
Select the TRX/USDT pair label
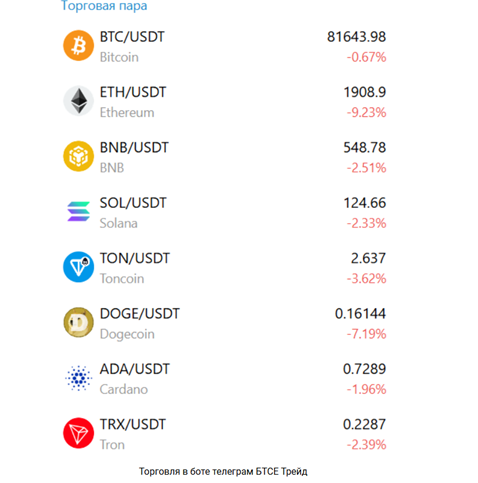click(133, 424)
